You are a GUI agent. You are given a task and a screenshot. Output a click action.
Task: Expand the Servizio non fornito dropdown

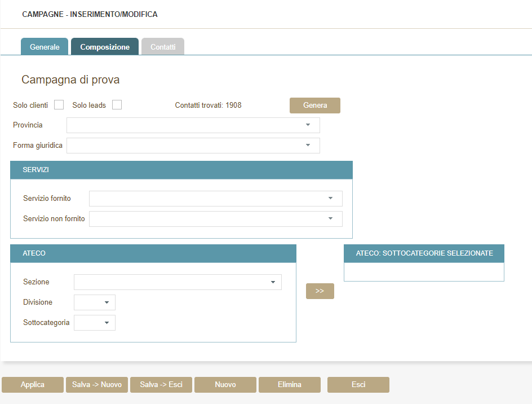(x=215, y=219)
